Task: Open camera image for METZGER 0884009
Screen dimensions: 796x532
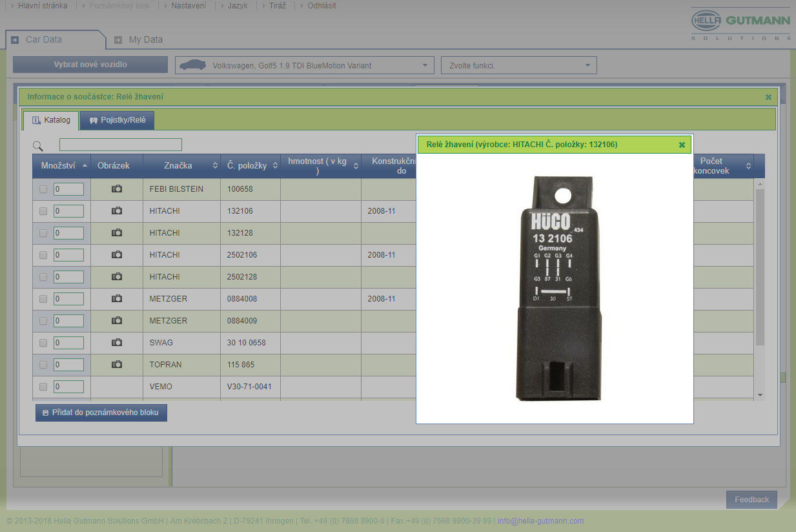Action: [117, 321]
